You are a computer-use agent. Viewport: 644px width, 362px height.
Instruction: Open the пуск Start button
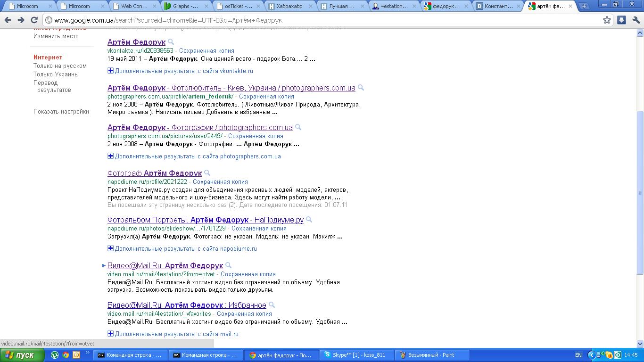pos(22,355)
